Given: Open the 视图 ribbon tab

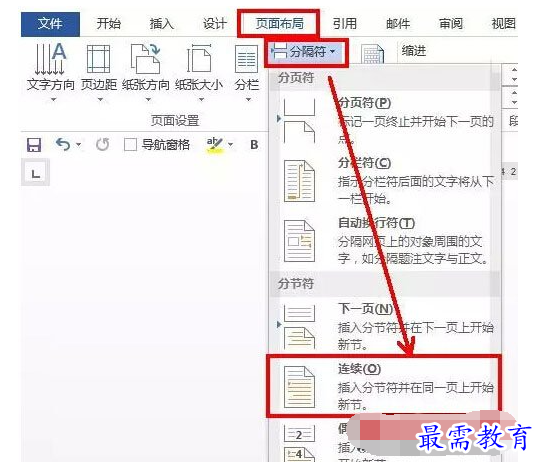Looking at the screenshot, I should pyautogui.click(x=503, y=24).
